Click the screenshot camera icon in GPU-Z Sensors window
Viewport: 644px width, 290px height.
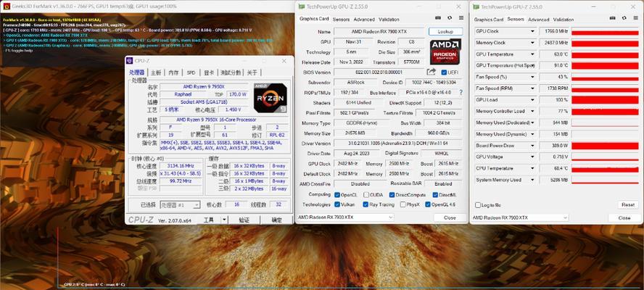pos(612,18)
